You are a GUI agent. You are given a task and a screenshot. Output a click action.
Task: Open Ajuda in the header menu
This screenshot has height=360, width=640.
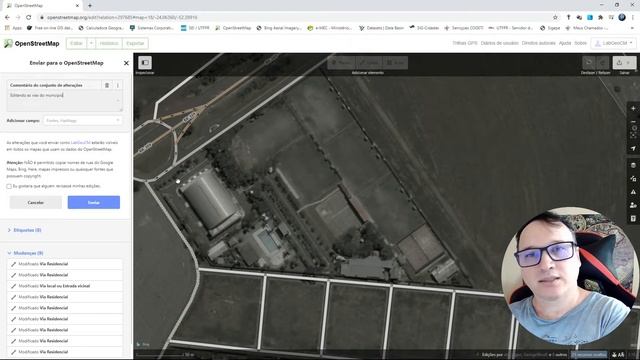[x=565, y=43]
